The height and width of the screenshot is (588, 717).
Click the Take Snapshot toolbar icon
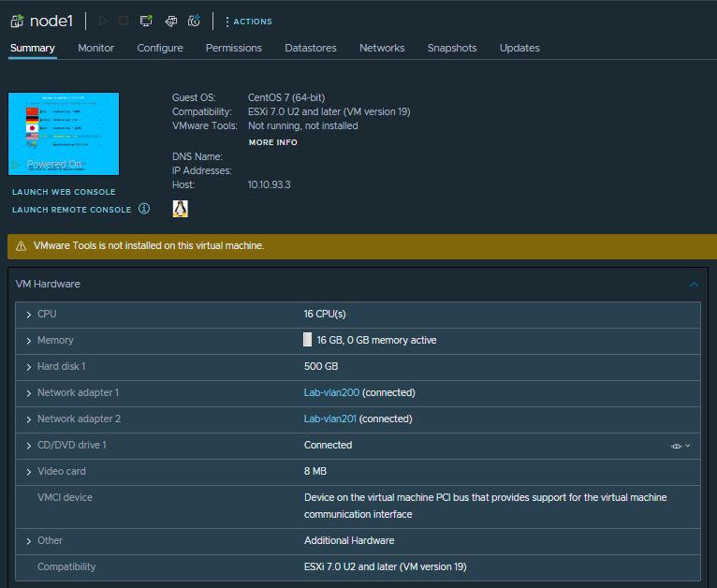(194, 21)
